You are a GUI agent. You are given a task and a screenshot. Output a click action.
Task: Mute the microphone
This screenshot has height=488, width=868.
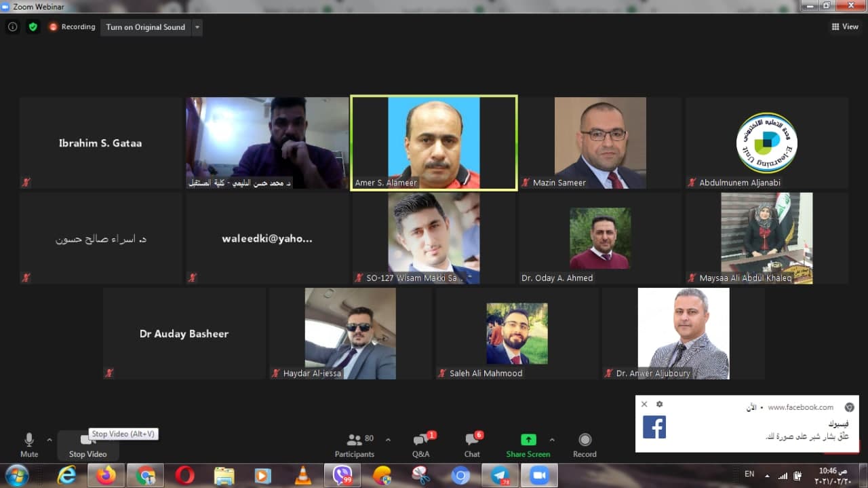click(29, 445)
